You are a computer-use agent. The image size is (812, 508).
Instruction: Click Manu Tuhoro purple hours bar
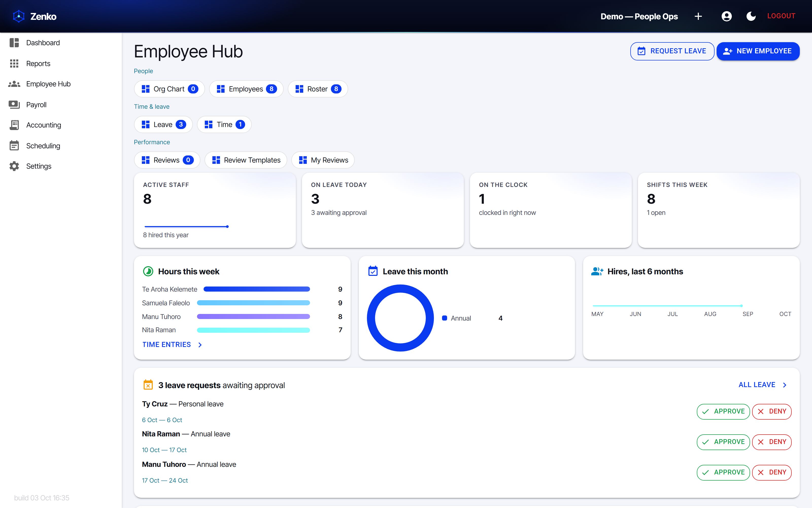coord(253,316)
